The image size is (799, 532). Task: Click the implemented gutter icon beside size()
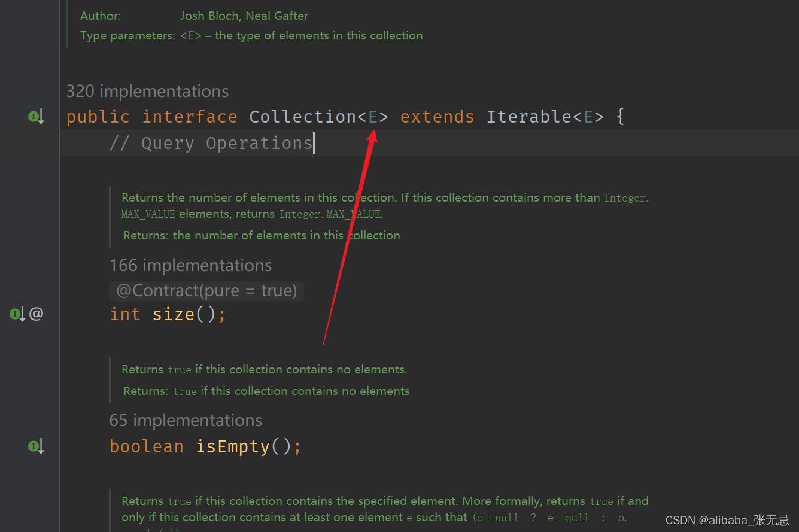17,314
